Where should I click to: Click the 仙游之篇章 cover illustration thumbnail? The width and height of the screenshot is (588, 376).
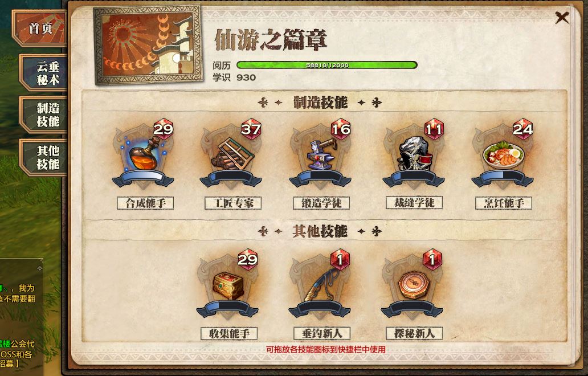pos(148,45)
